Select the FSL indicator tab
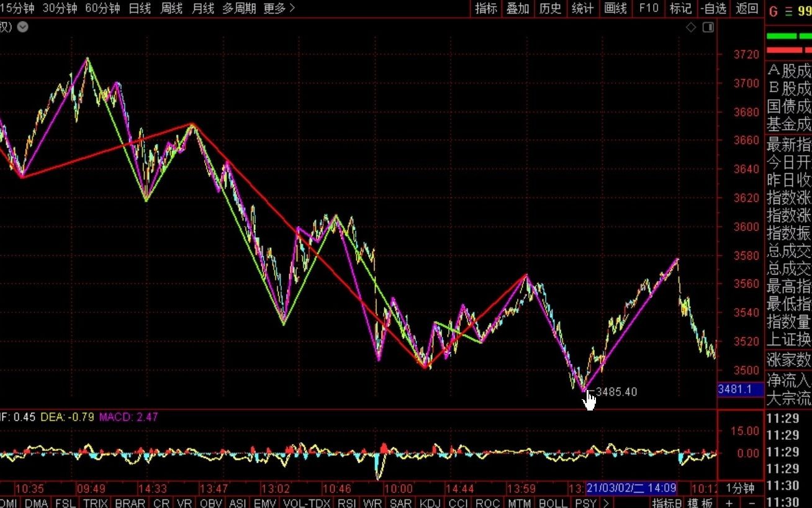 click(66, 502)
